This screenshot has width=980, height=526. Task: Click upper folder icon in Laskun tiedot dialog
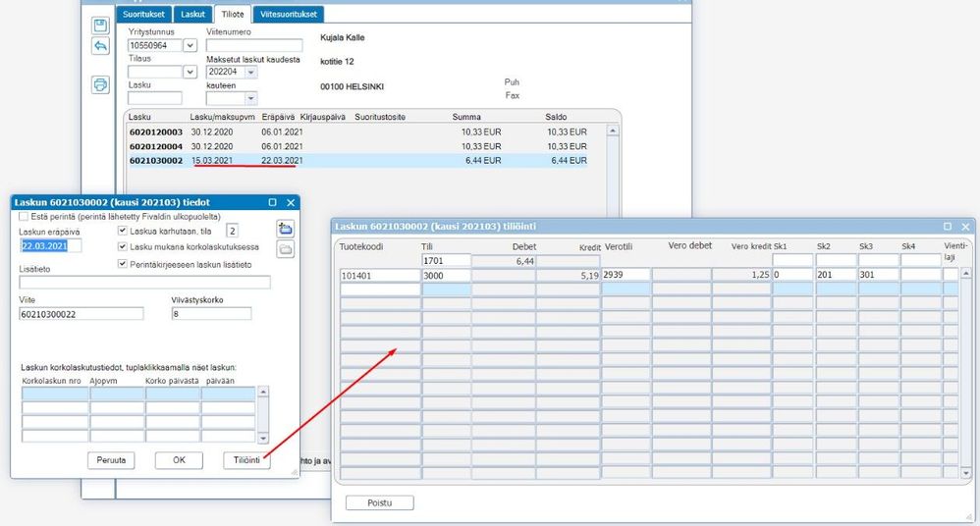[285, 229]
